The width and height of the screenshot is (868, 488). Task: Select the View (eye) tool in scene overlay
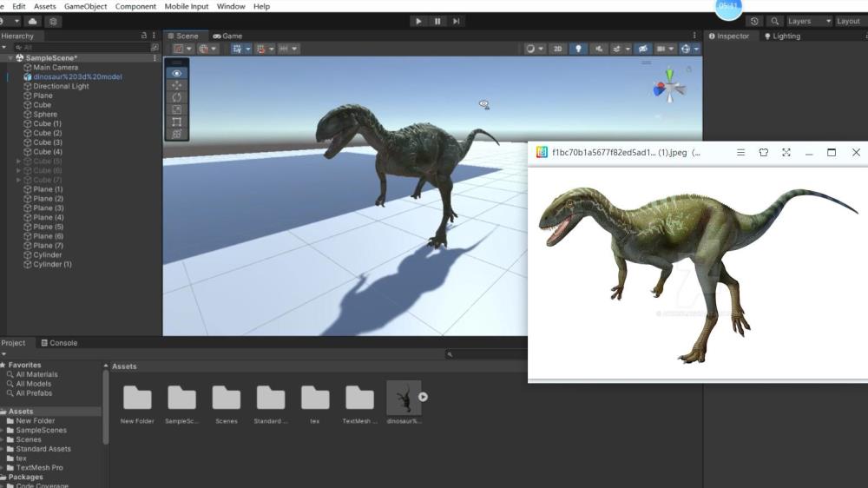(177, 74)
